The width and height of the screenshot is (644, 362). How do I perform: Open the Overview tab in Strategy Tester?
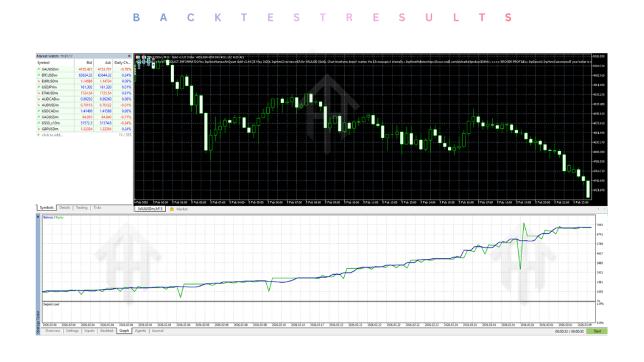(x=53, y=331)
